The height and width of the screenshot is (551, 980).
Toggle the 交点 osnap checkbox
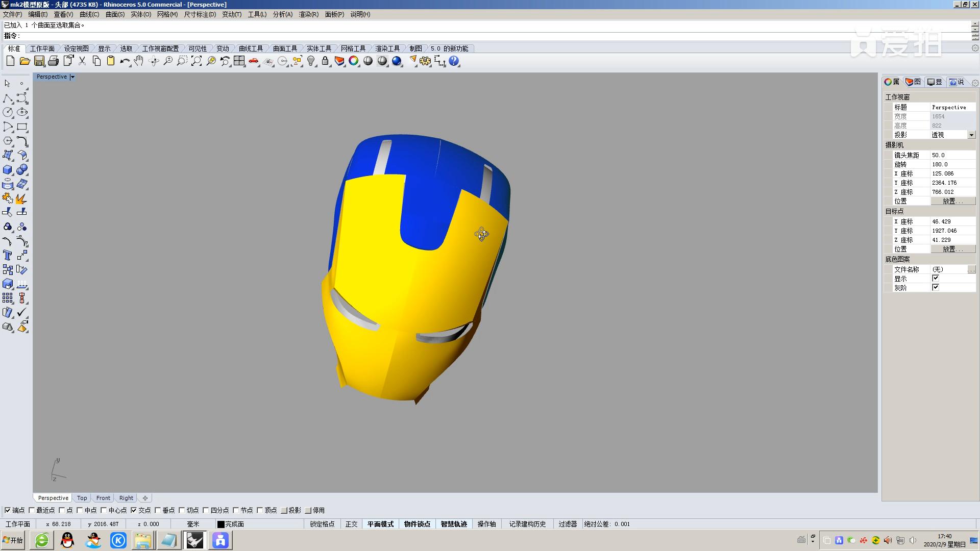click(134, 510)
